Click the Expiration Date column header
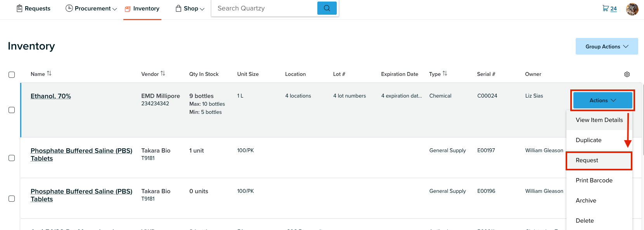 [400, 74]
